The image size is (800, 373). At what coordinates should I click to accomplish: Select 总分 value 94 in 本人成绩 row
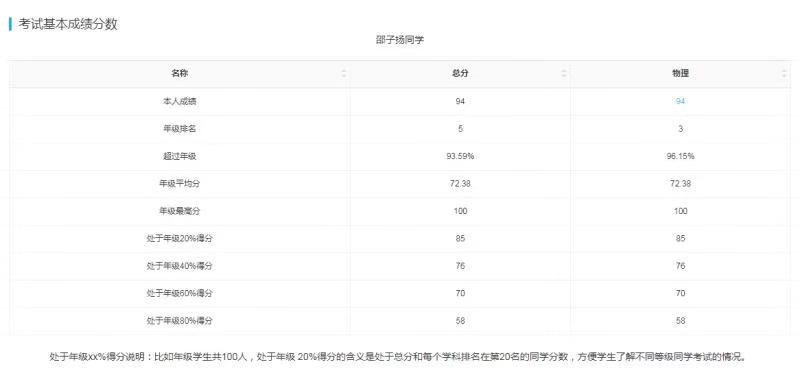460,102
